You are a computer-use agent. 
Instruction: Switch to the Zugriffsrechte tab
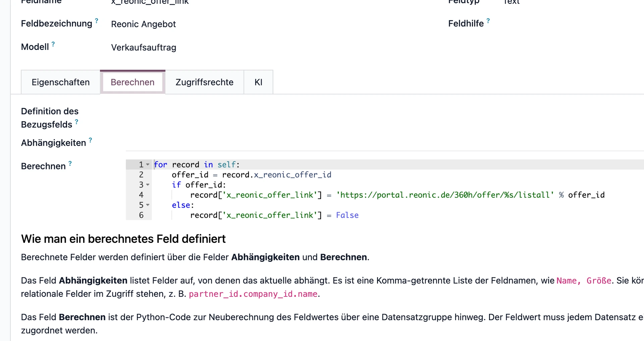pos(204,82)
